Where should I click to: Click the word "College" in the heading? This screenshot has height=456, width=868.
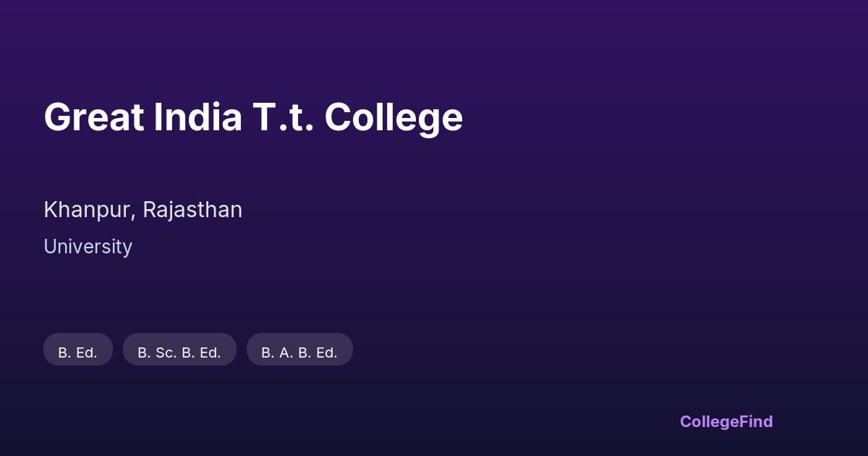click(x=393, y=117)
